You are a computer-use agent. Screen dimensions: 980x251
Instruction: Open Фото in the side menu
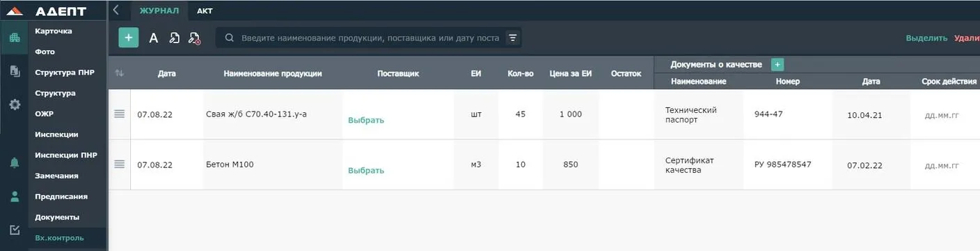coord(45,52)
